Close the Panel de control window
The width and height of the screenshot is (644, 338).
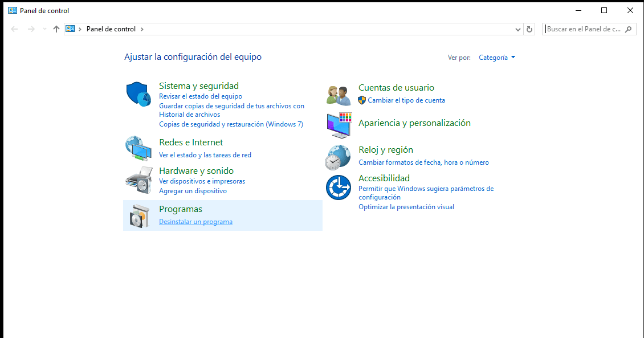click(630, 10)
